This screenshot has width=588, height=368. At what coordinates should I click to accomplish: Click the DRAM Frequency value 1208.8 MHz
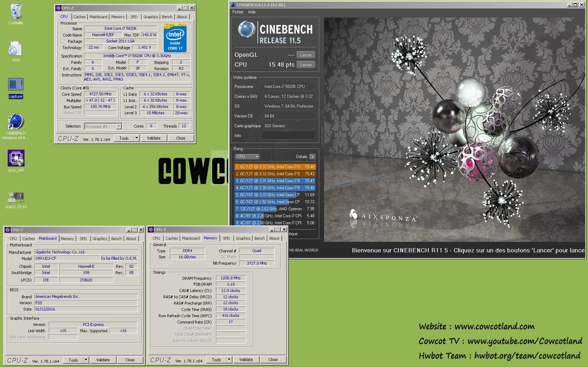[x=231, y=278]
